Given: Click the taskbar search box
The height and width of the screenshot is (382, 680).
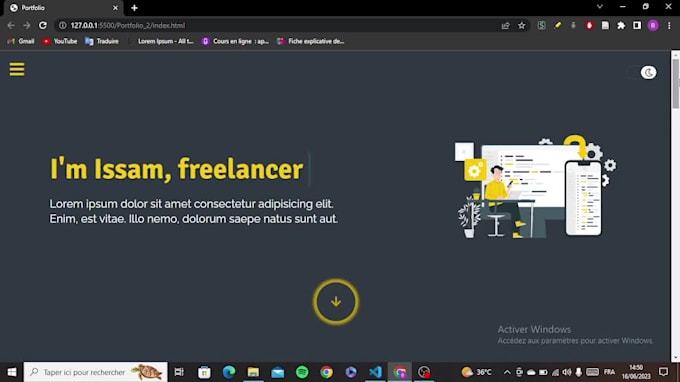Looking at the screenshot, I should [x=95, y=372].
